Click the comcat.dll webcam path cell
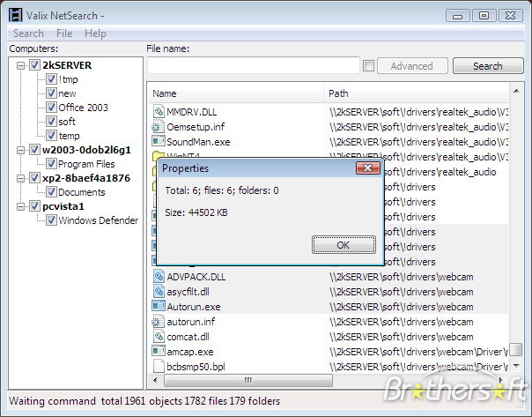 [402, 337]
